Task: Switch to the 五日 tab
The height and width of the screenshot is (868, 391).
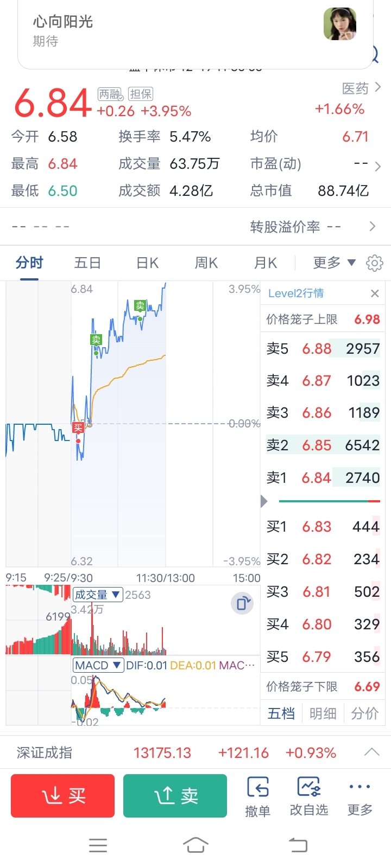Action: pyautogui.click(x=87, y=263)
